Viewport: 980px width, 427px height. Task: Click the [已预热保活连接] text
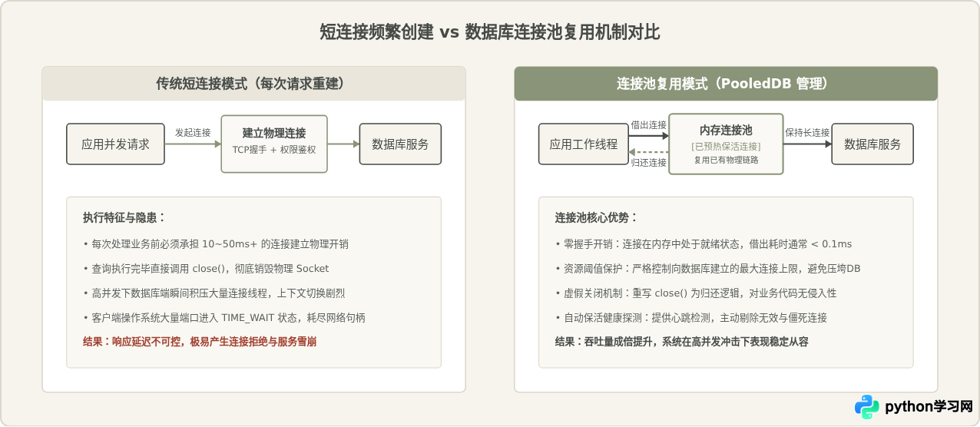point(726,146)
